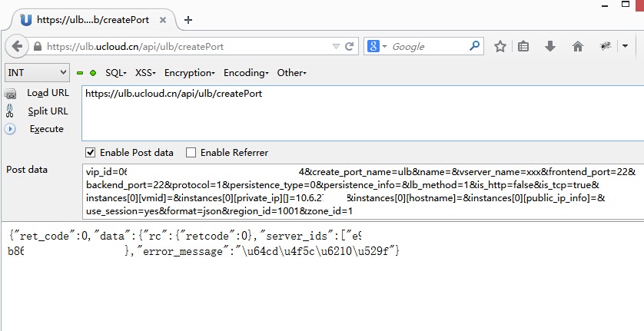Open the Encoding menu

[246, 73]
